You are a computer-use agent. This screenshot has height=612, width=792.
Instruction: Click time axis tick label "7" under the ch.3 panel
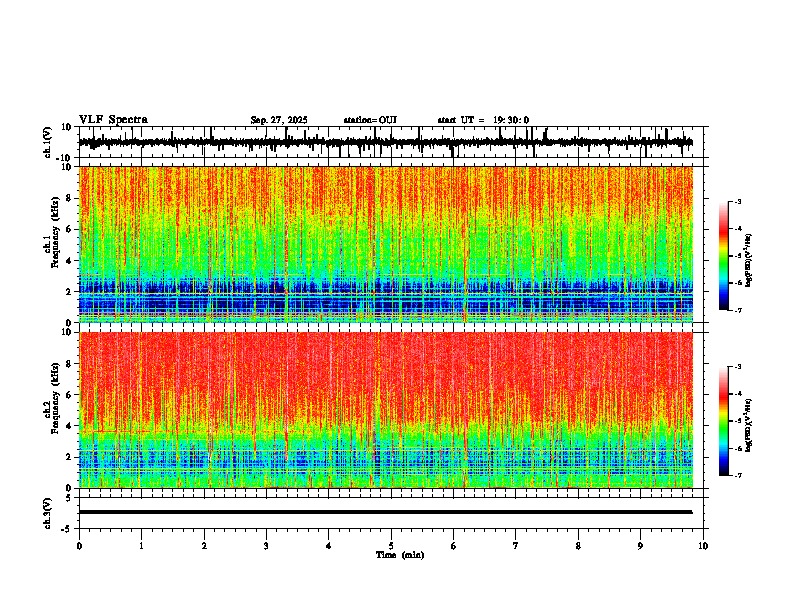(516, 546)
